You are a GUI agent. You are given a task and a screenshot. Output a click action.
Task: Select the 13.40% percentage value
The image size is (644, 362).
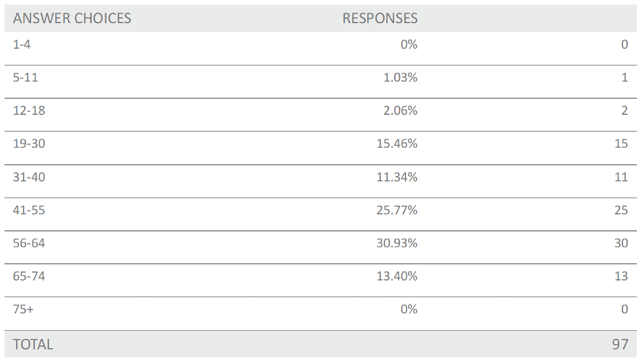click(397, 276)
